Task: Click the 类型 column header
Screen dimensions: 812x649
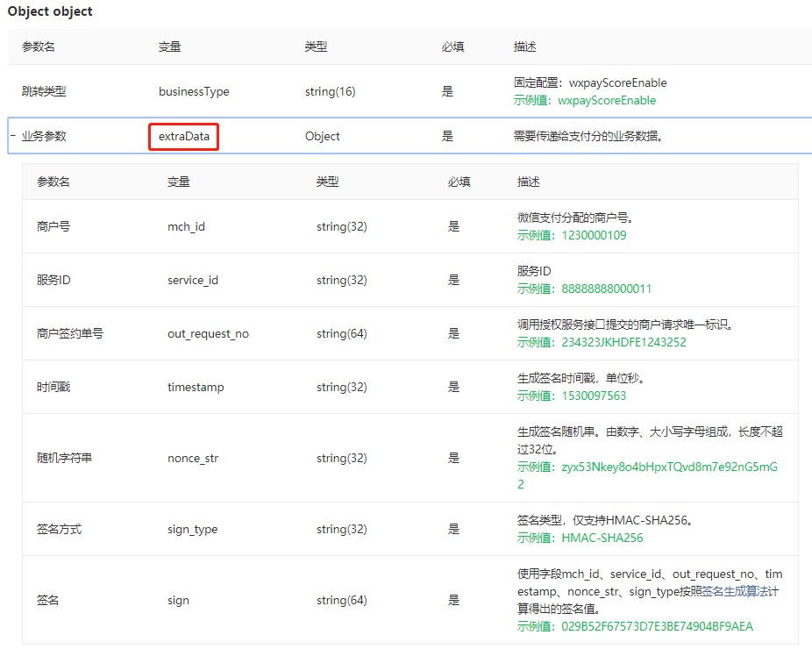Action: point(316,46)
